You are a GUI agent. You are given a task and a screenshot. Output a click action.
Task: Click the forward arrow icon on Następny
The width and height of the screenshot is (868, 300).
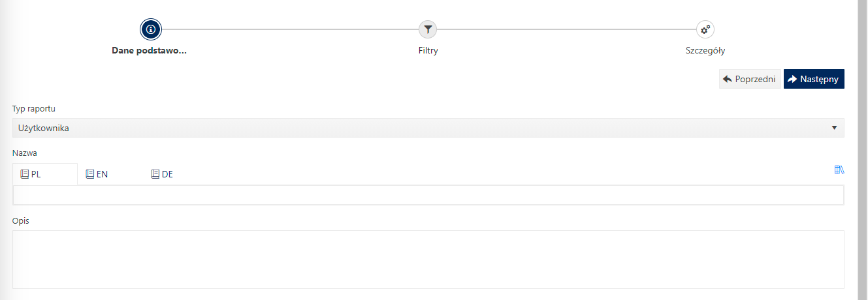[792, 79]
